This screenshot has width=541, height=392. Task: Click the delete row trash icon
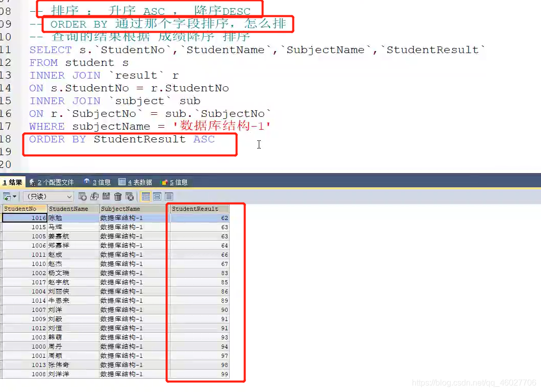(x=118, y=197)
